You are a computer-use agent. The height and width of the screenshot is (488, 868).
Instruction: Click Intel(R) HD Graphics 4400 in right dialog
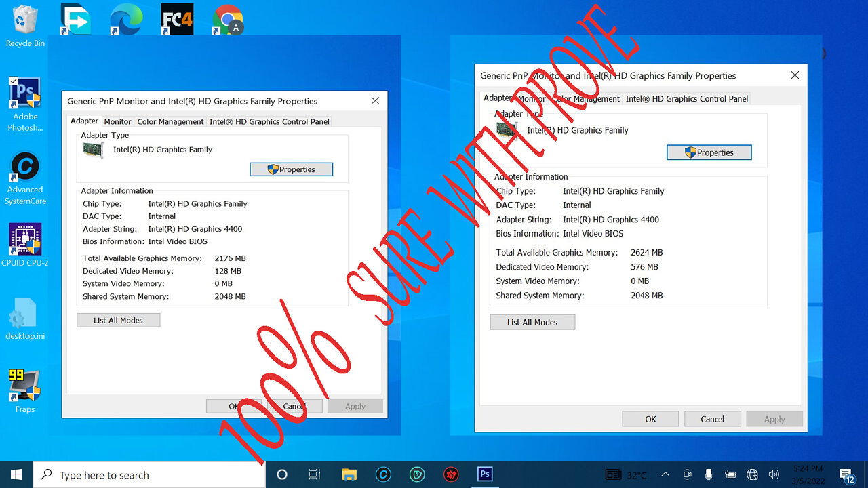[611, 220]
